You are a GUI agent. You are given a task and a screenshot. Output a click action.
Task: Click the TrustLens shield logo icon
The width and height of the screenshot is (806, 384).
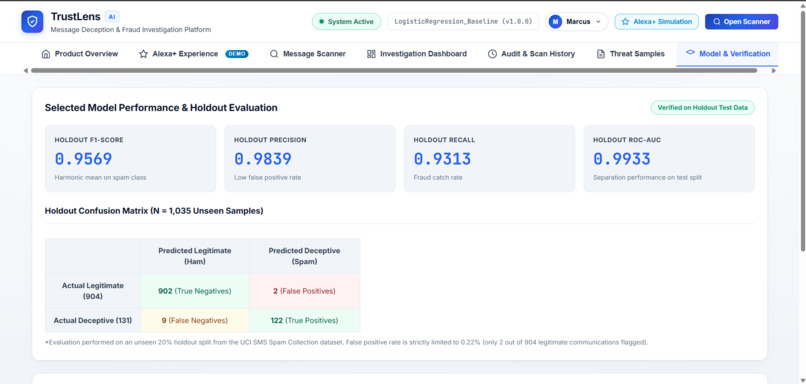(32, 22)
